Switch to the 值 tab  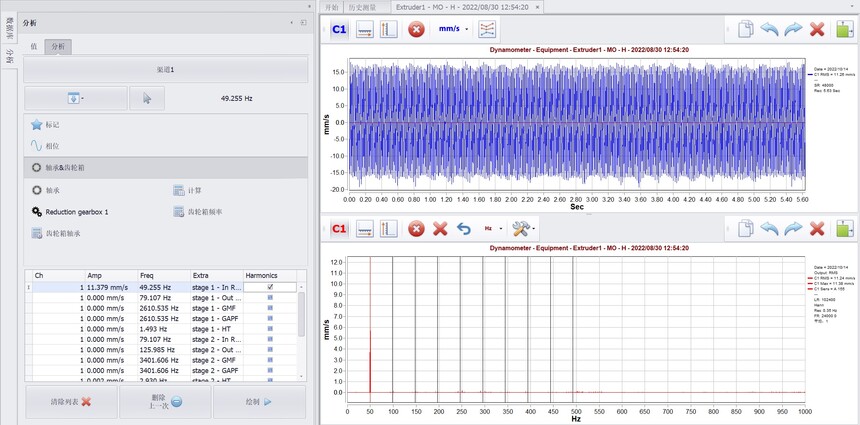(33, 46)
